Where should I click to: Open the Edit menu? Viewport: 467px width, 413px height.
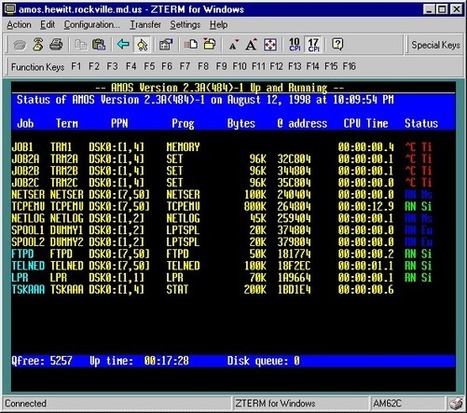click(x=48, y=25)
